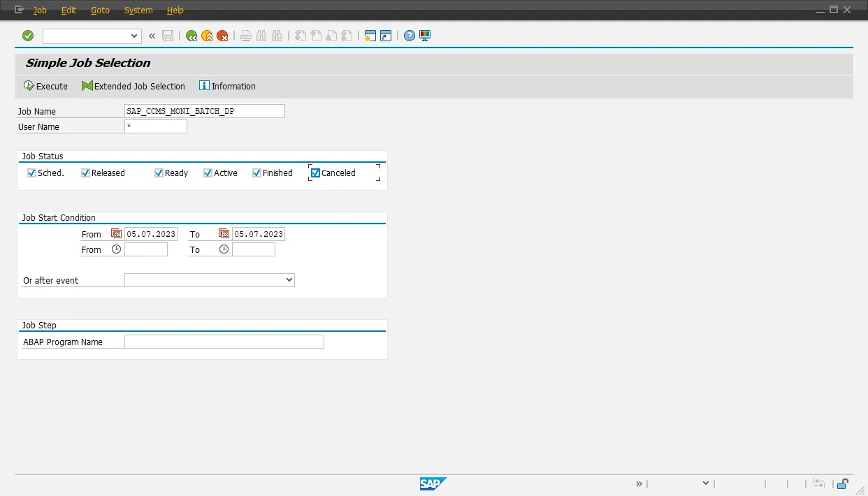This screenshot has width=868, height=496.
Task: Click the Create New Session icon
Action: (x=370, y=36)
